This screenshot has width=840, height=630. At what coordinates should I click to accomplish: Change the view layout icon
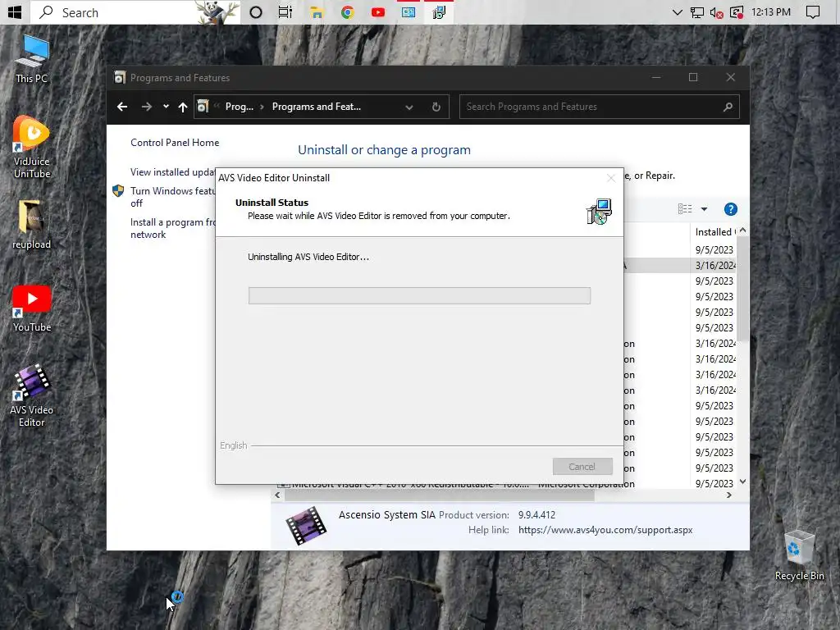[685, 209]
